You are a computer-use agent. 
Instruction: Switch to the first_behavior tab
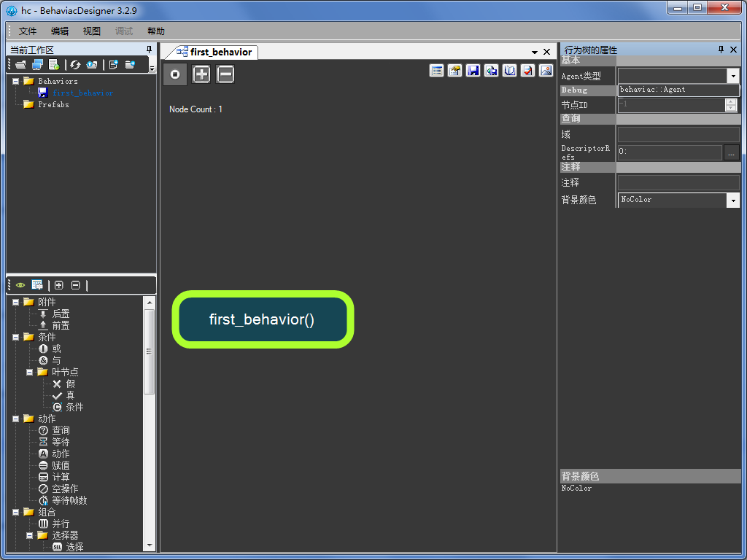tap(216, 52)
